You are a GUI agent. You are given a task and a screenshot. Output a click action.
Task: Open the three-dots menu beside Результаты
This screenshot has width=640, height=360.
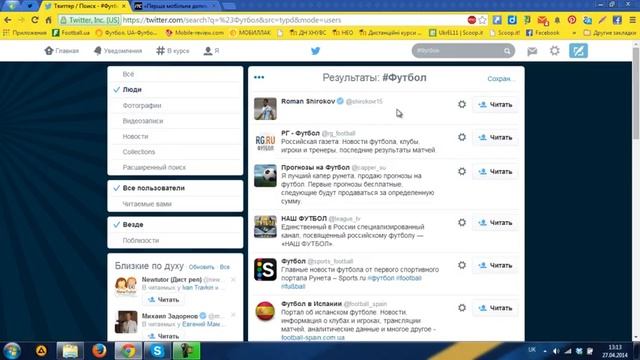[259, 77]
